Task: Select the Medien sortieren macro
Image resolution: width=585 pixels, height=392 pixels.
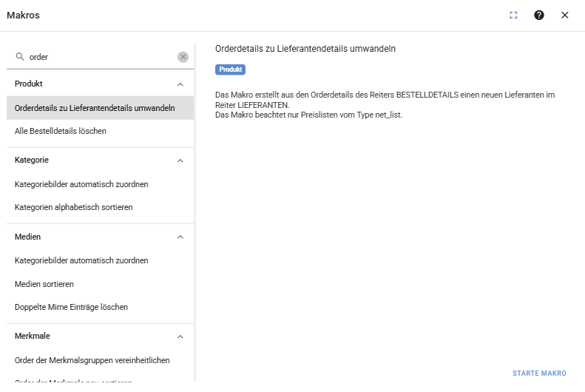Action: [x=44, y=284]
